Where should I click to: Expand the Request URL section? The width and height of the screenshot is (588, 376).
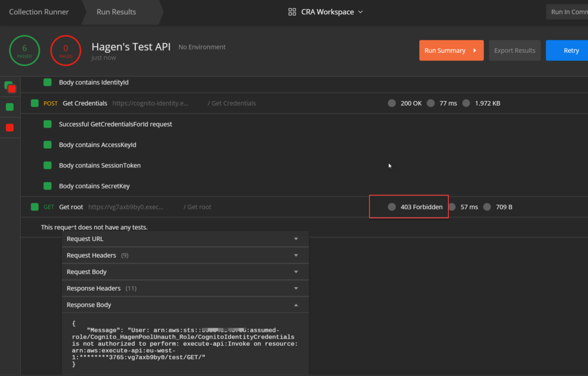coord(185,239)
